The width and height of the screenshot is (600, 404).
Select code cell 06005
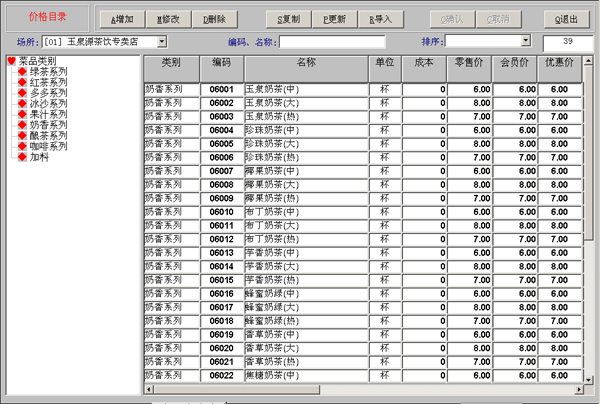click(x=222, y=144)
